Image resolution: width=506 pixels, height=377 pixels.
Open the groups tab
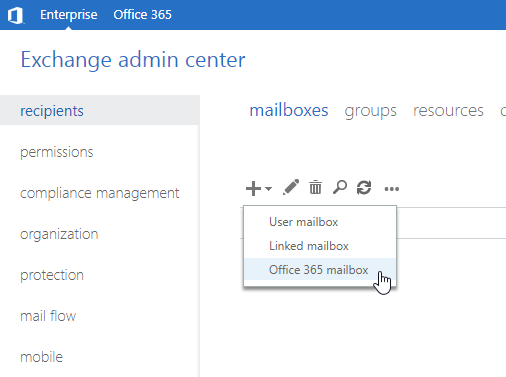coord(370,111)
